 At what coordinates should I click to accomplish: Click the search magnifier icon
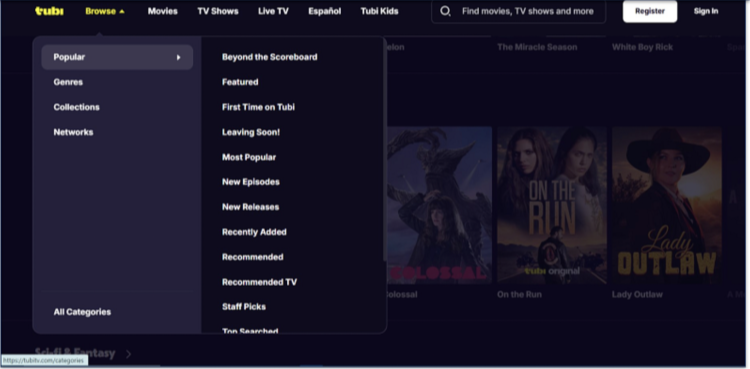(x=445, y=11)
